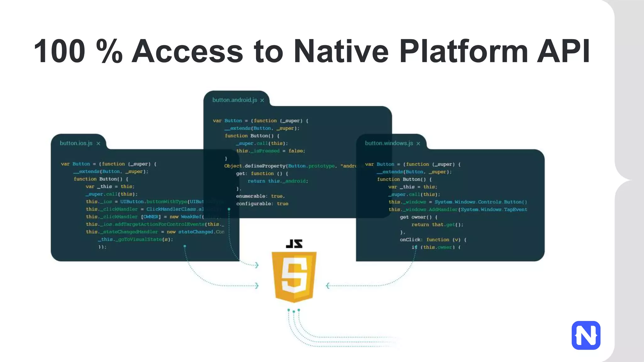Click 'enumerable: true,' line
This screenshot has width=644, height=362.
pos(261,196)
